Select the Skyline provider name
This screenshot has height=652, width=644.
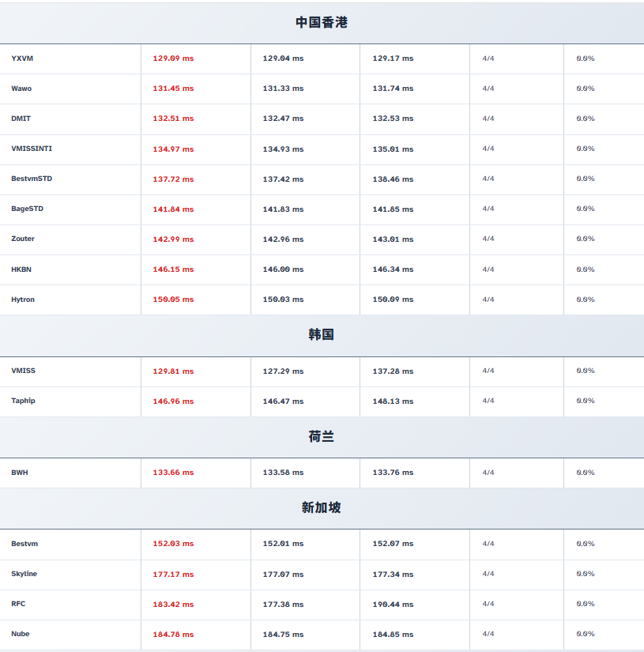click(24, 574)
